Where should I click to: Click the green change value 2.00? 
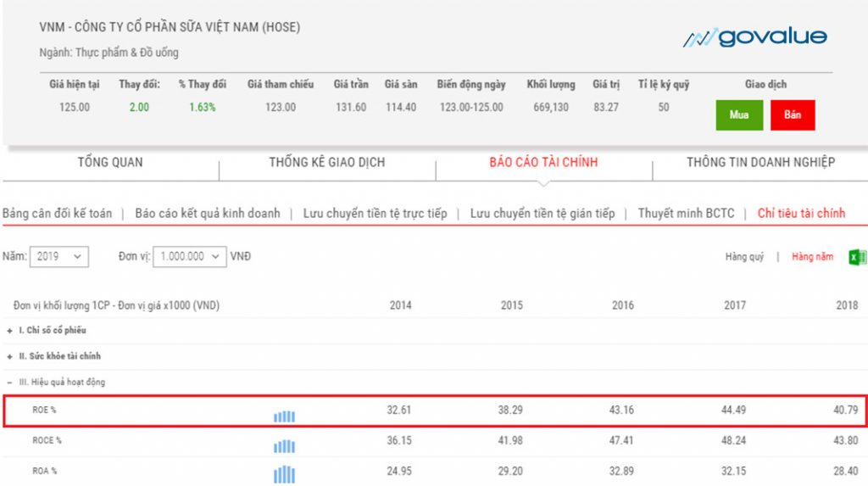click(x=139, y=108)
